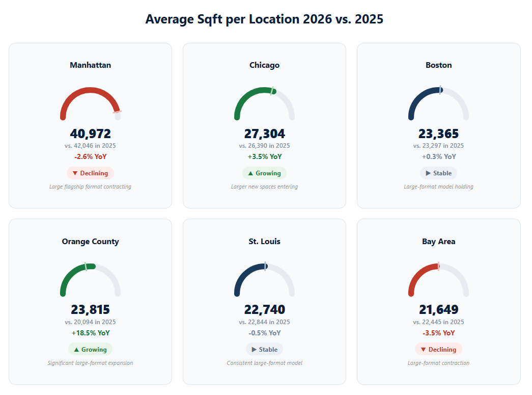
Task: Expand the Manhattan card details
Action: [x=90, y=187]
